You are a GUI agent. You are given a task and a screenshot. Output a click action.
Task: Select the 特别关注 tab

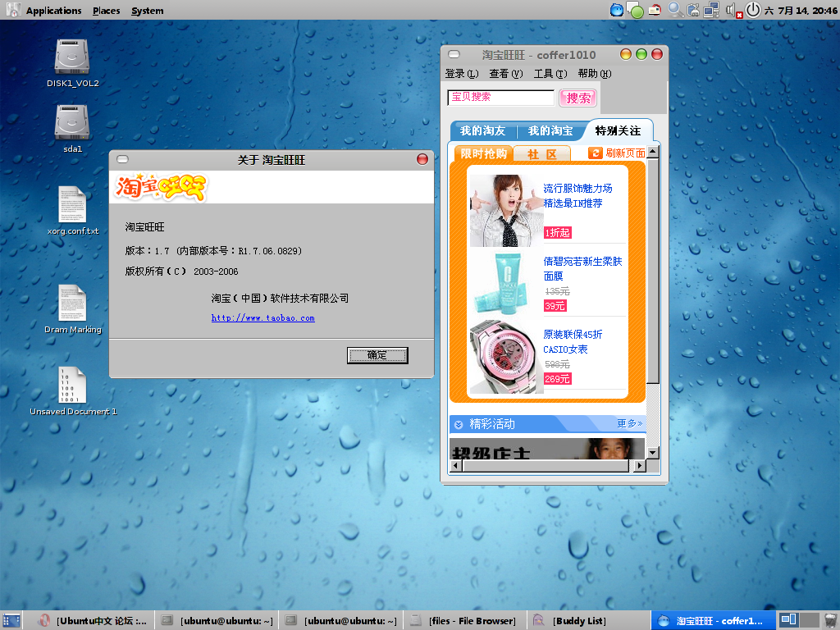pyautogui.click(x=619, y=130)
